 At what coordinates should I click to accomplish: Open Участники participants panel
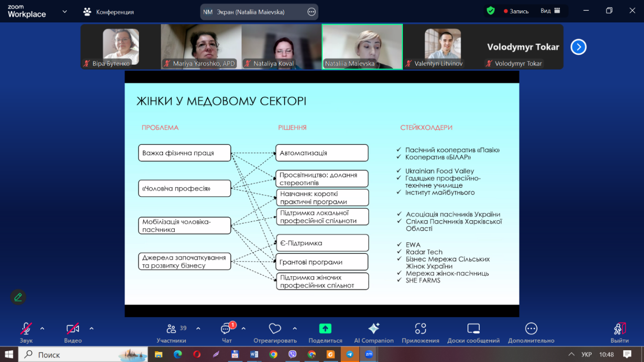171,332
